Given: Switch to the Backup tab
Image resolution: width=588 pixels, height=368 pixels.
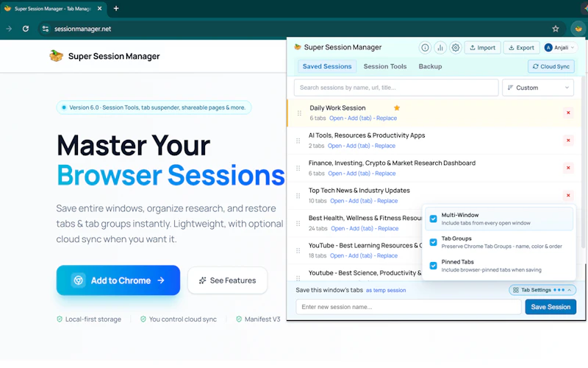Looking at the screenshot, I should pyautogui.click(x=430, y=66).
